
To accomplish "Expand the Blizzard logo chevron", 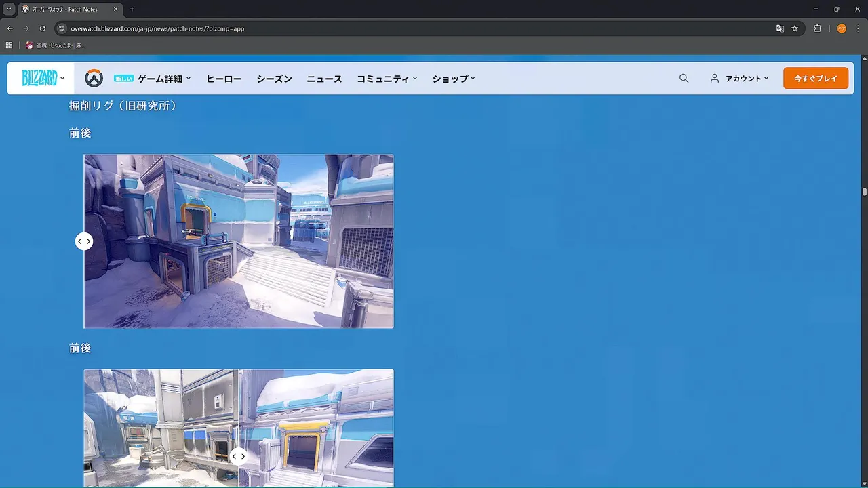I will pos(62,79).
